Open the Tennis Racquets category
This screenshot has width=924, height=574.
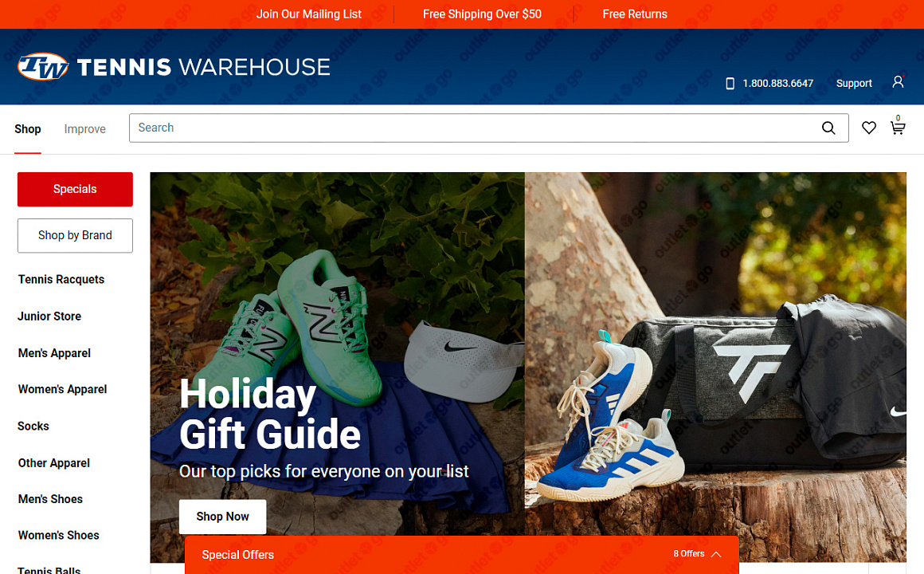(61, 280)
